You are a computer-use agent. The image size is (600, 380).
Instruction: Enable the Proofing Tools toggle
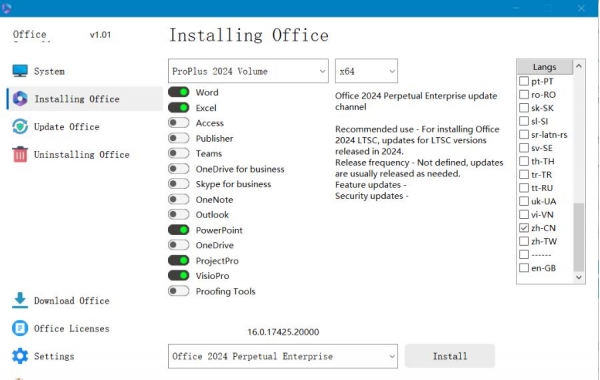click(179, 291)
